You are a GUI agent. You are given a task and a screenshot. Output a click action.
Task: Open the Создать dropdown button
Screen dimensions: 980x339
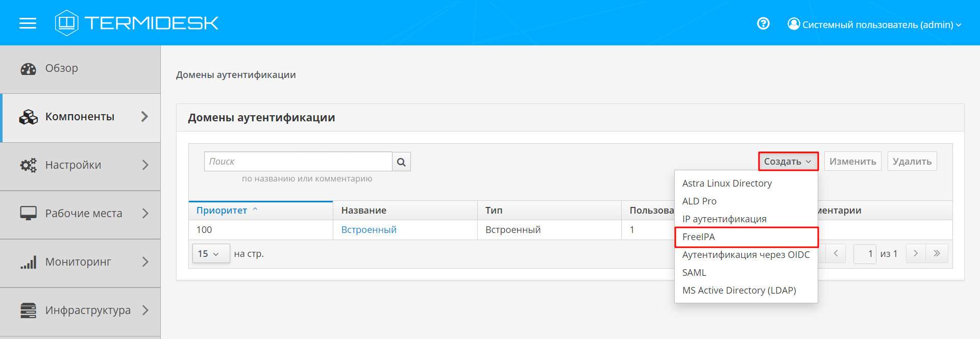tap(788, 162)
